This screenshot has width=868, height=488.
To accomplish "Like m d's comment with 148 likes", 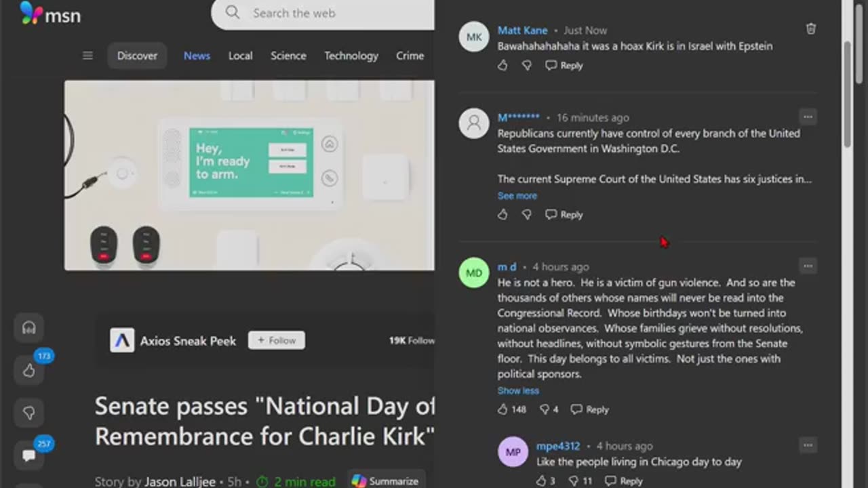I will 511,409.
